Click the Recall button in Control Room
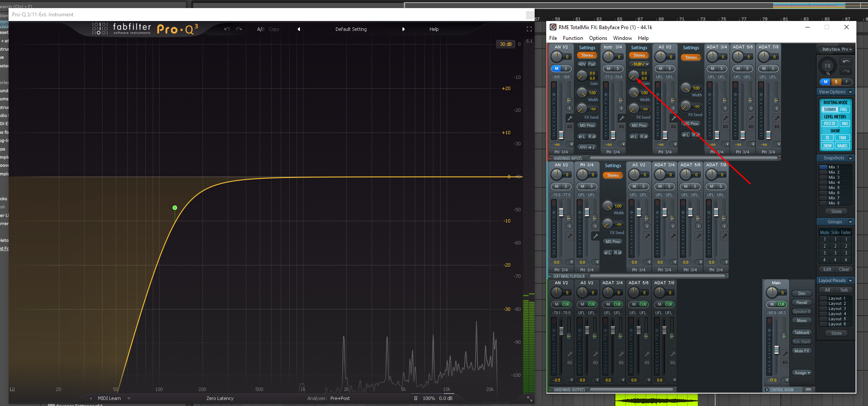868x406 pixels. pyautogui.click(x=801, y=303)
